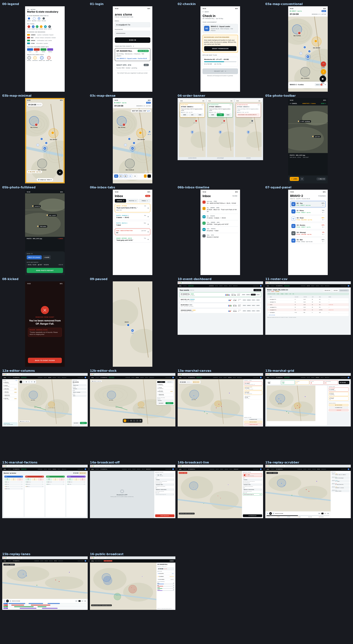Click the broadcast-off circle icon in 14a-broadcast-off
The image size is (353, 644).
coord(122,491)
